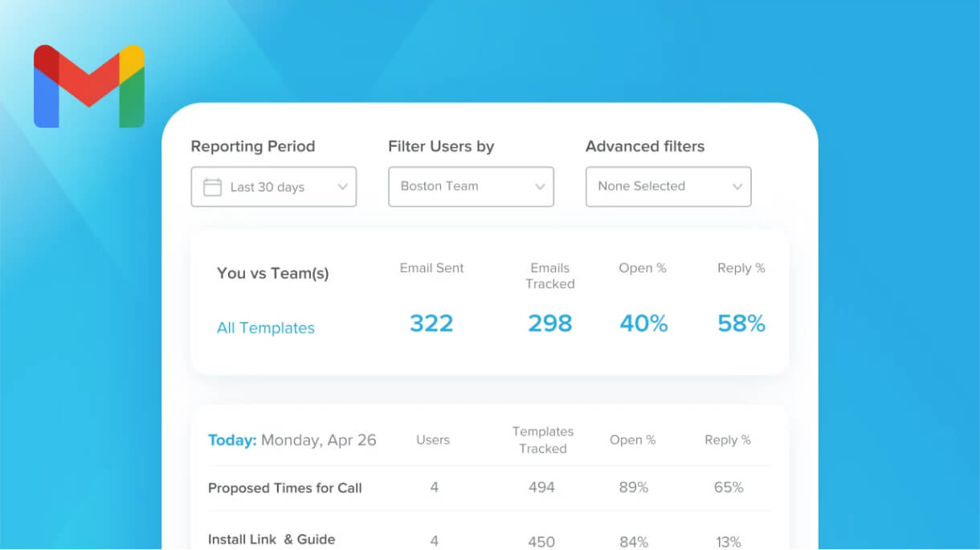The height and width of the screenshot is (550, 980).
Task: Click the Gmail logo icon
Action: [x=89, y=86]
